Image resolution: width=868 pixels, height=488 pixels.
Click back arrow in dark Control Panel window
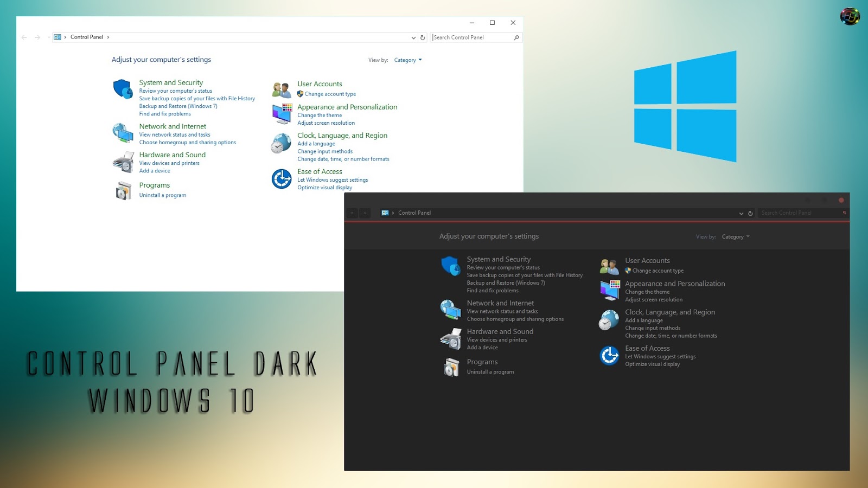tap(352, 213)
